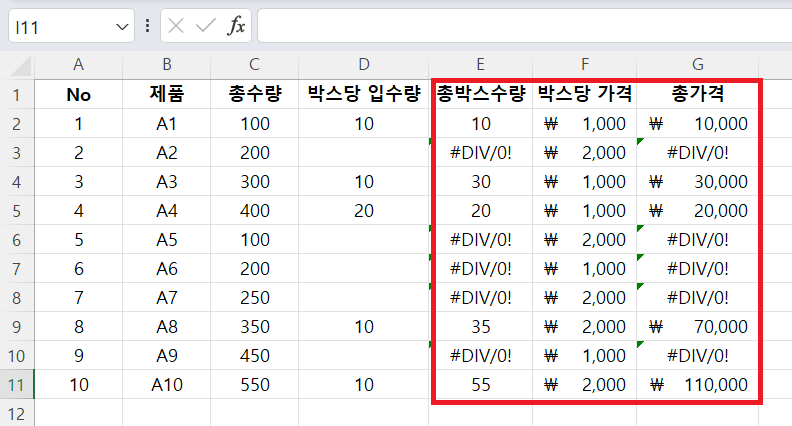This screenshot has width=792, height=426.
Task: Select cell E9 with value 35
Action: click(x=480, y=326)
